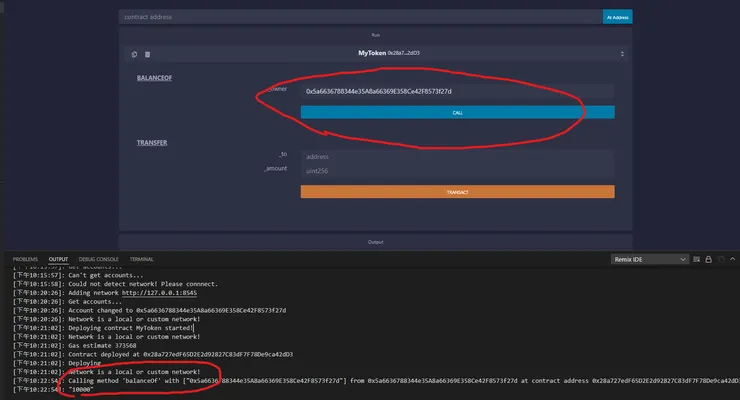
Task: Click the BALANCEOF function heading
Action: (x=154, y=78)
